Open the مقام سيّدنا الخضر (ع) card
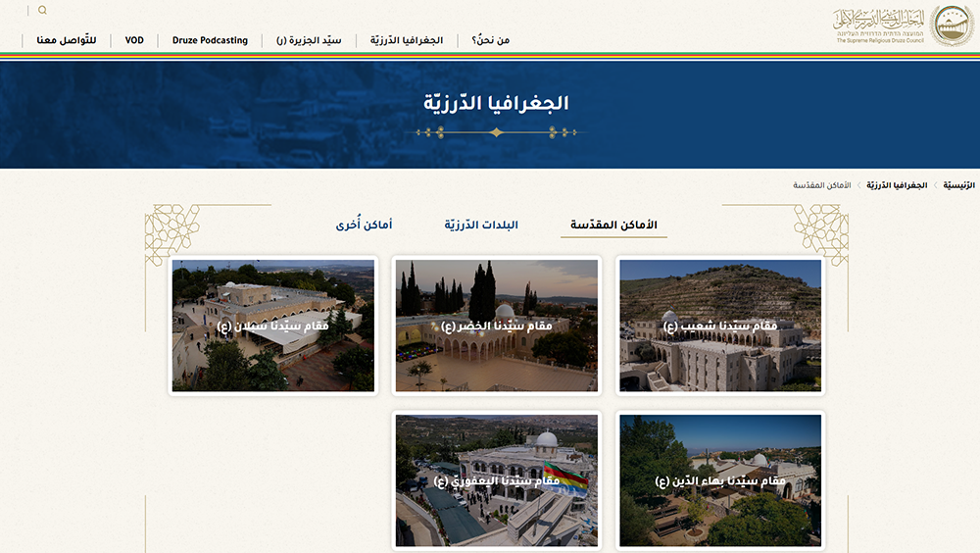 (x=497, y=326)
